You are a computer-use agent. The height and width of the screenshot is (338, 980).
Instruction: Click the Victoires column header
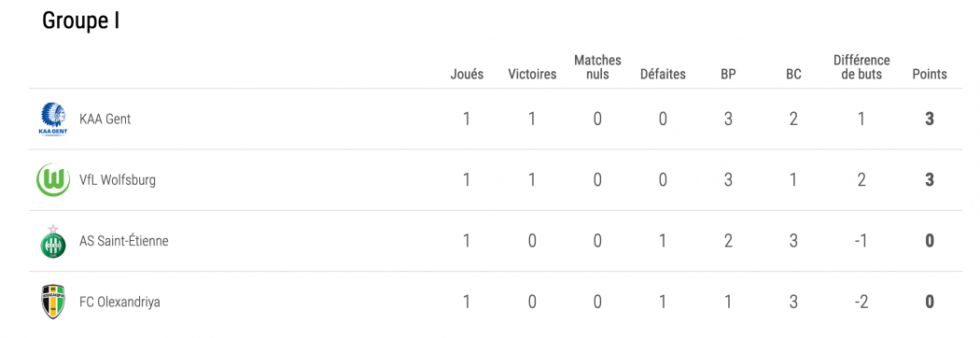pos(532,75)
